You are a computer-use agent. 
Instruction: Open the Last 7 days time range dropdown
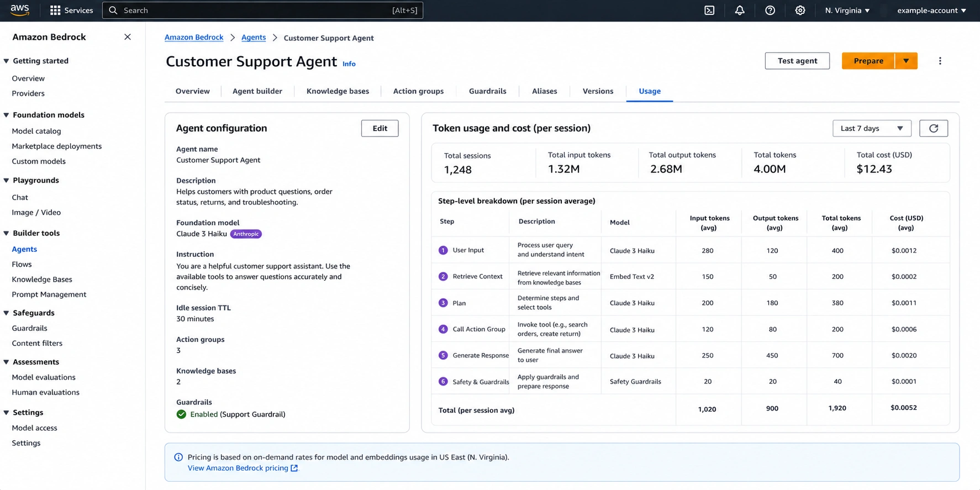tap(872, 128)
